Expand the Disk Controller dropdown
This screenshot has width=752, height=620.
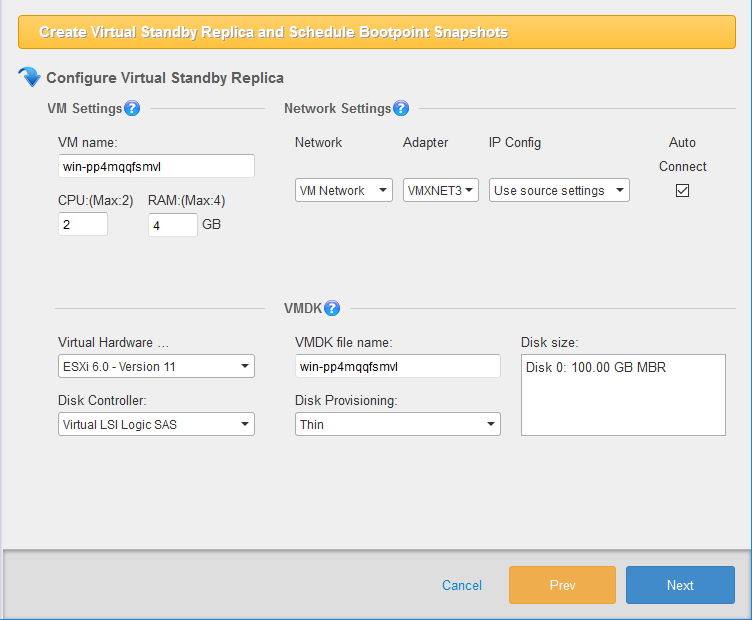[x=156, y=424]
